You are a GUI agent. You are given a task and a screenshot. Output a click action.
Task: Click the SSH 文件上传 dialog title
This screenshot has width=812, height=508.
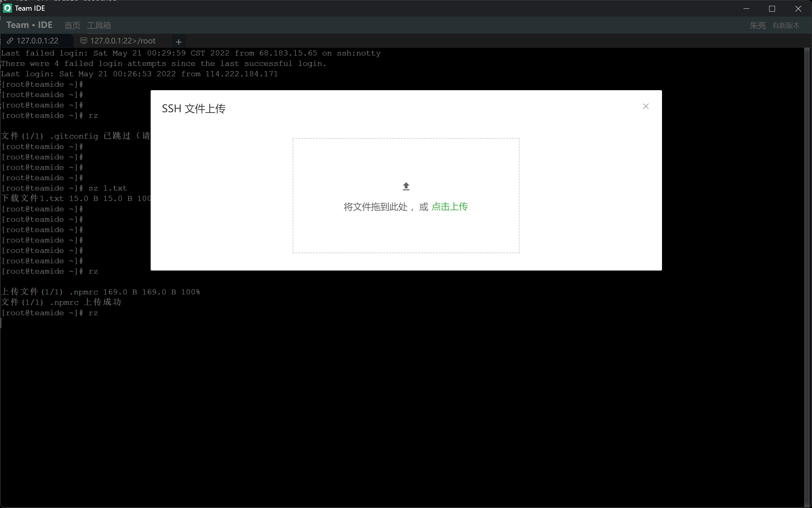pyautogui.click(x=193, y=108)
